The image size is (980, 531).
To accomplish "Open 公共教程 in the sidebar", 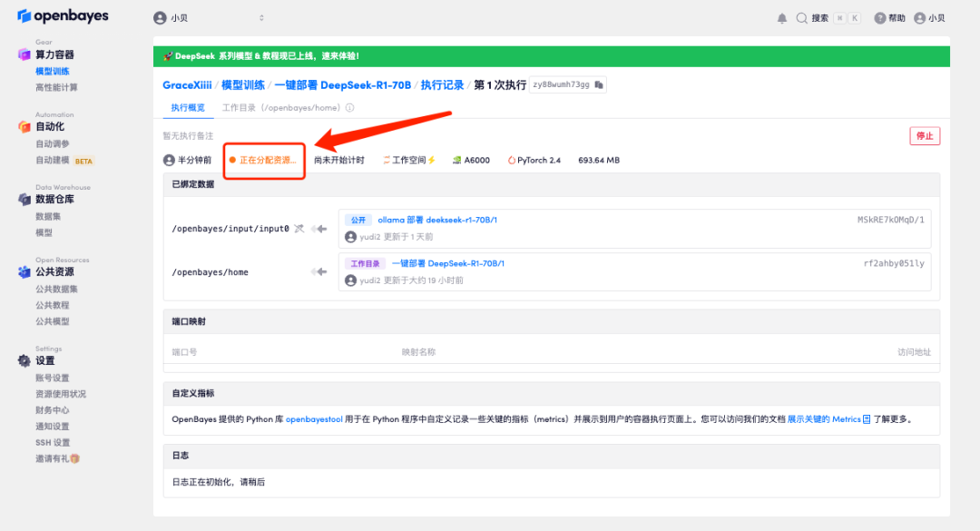I will (53, 305).
